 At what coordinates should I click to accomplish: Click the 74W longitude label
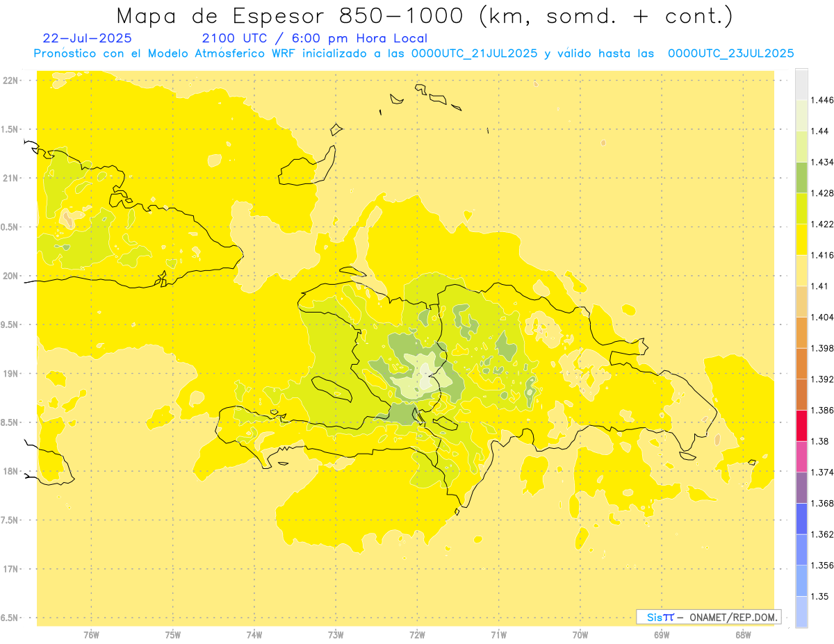click(254, 634)
